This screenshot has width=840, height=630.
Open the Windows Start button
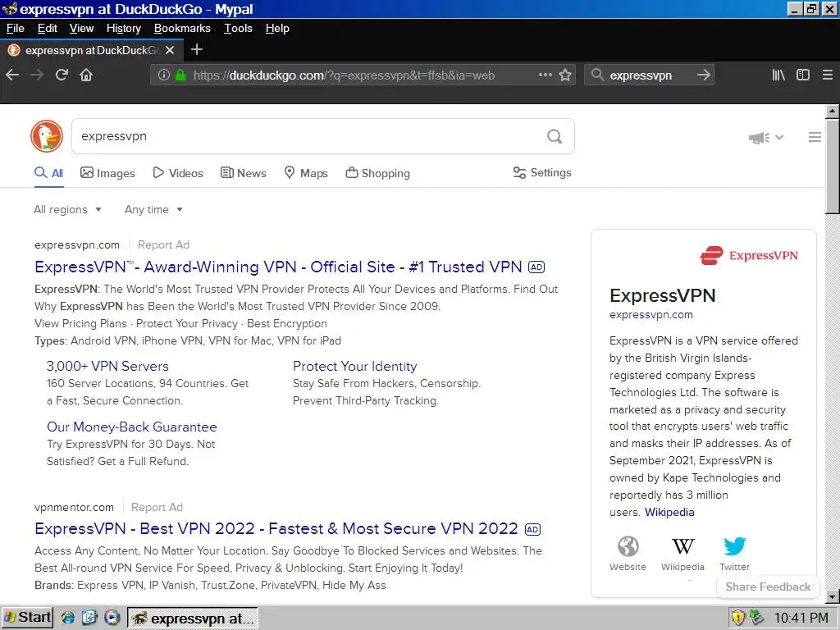pyautogui.click(x=27, y=618)
